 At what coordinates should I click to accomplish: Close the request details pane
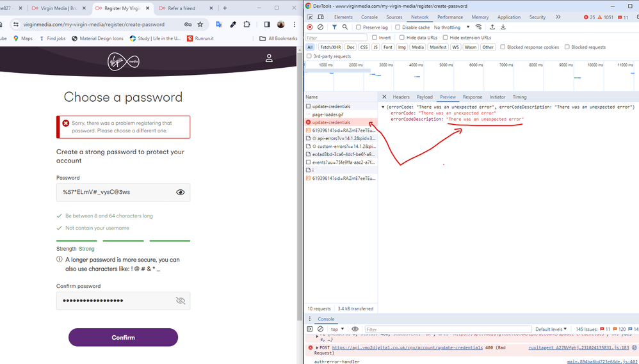(x=384, y=97)
